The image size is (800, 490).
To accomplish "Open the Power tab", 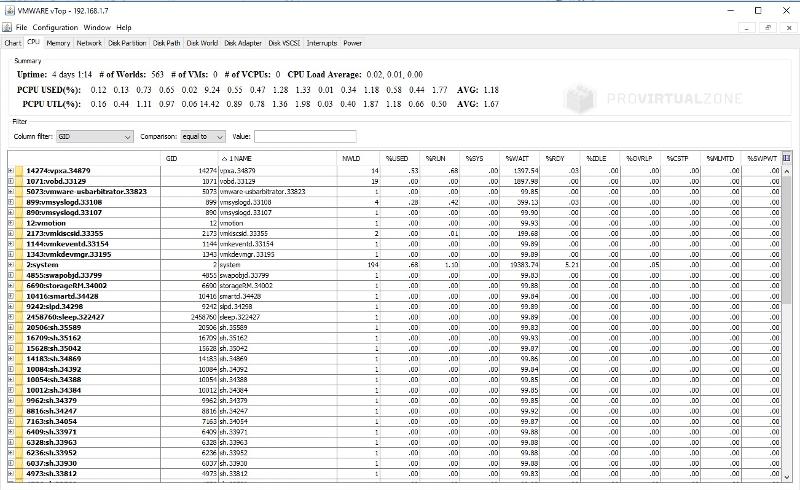I will pyautogui.click(x=352, y=43).
